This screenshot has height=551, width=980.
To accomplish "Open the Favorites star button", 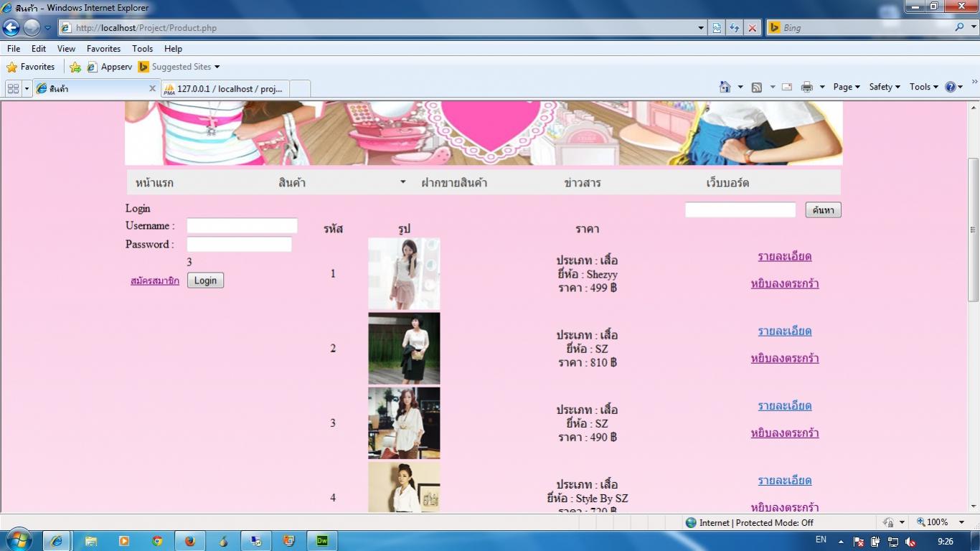I will point(30,67).
